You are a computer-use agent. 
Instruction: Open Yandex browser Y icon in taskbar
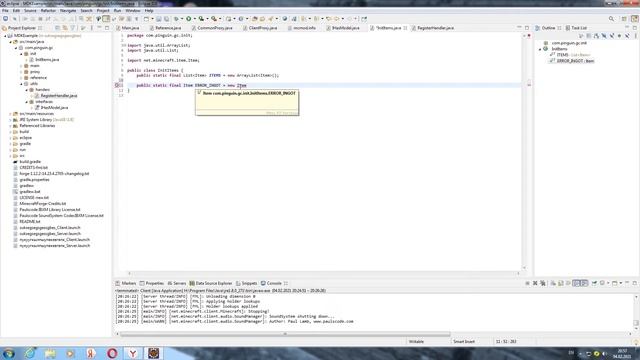coord(133,353)
